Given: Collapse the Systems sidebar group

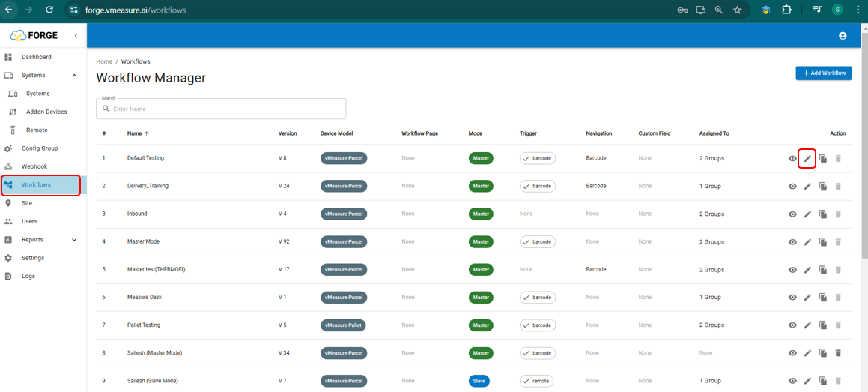Looking at the screenshot, I should coord(75,75).
